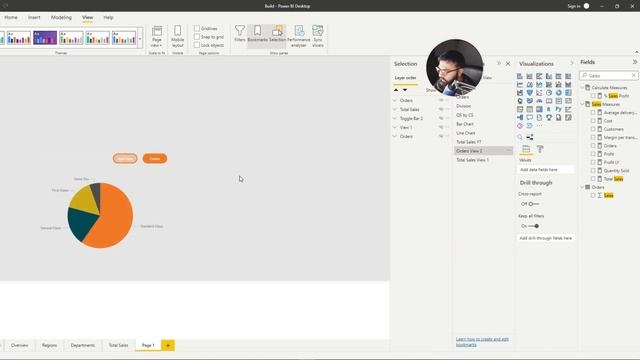Collapse the Sales Measures table
The height and width of the screenshot is (360, 640).
click(x=582, y=104)
